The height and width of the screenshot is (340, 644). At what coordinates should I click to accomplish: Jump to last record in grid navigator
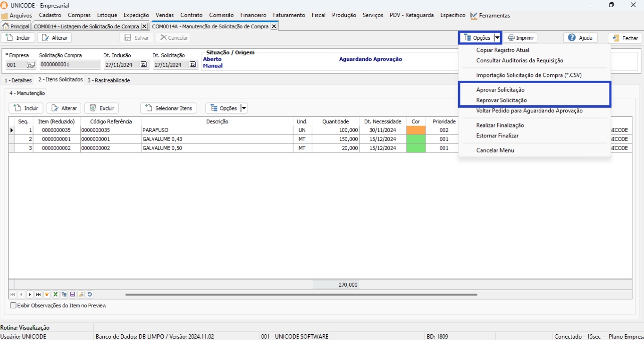coord(38,294)
